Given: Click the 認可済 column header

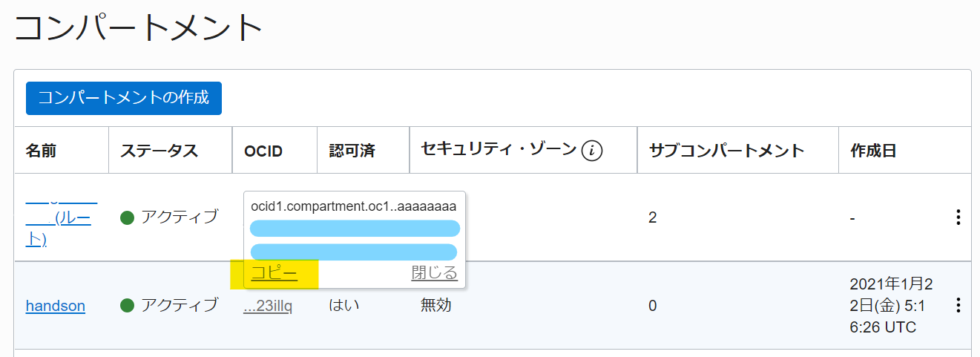Looking at the screenshot, I should [352, 151].
